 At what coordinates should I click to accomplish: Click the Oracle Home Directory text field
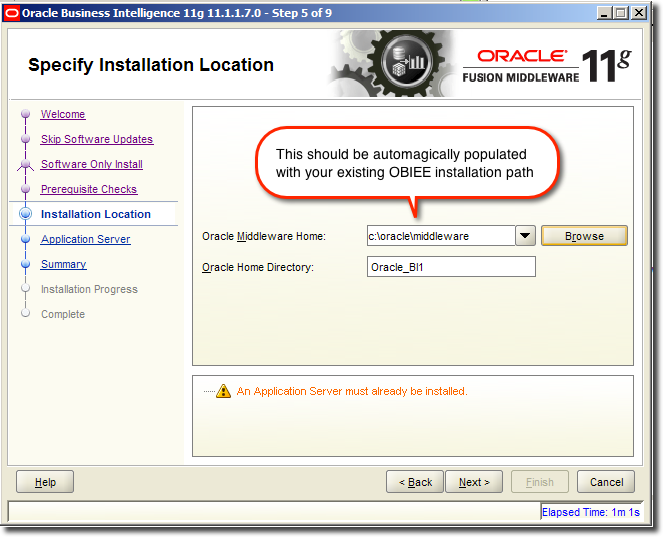click(451, 267)
